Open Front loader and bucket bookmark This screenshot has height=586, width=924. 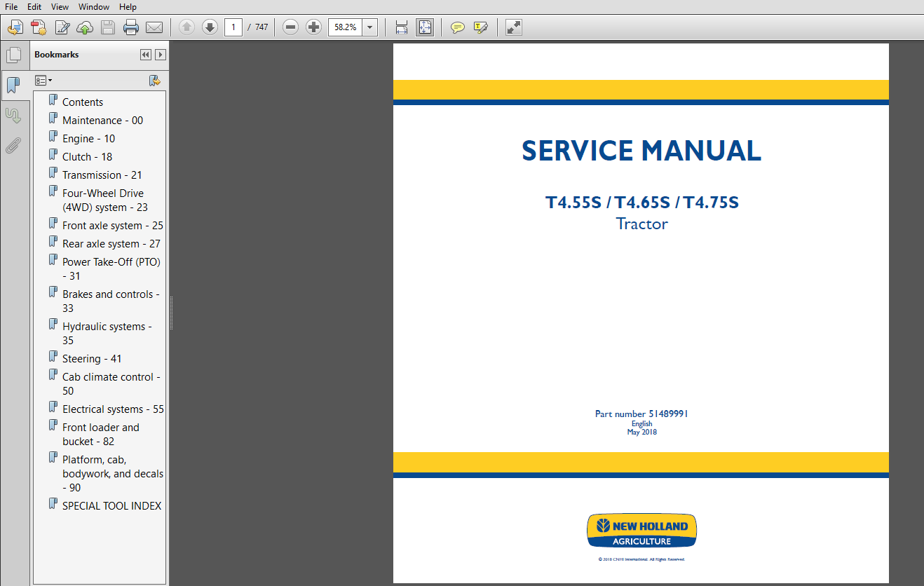[101, 435]
